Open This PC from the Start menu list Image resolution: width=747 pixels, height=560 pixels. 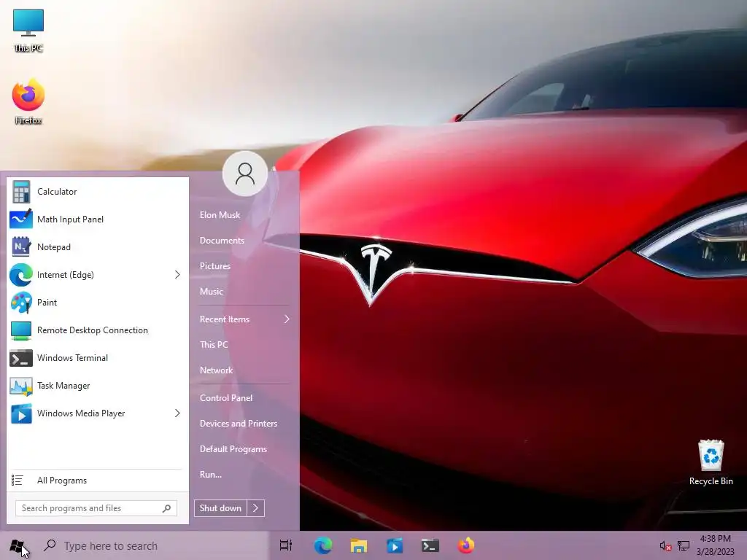[214, 344]
